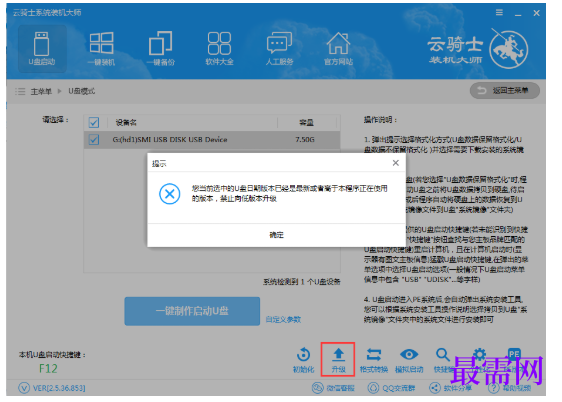Close the 提示 dialog with the X
Image resolution: width=562 pixels, height=402 pixels.
point(396,163)
